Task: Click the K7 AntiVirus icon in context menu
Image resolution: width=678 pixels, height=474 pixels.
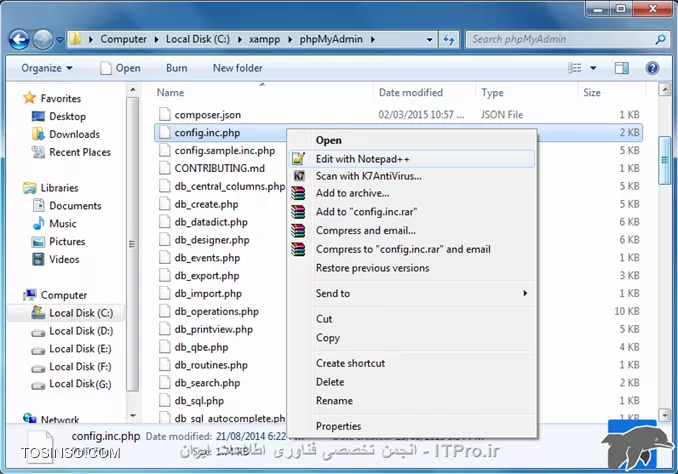Action: pos(299,176)
